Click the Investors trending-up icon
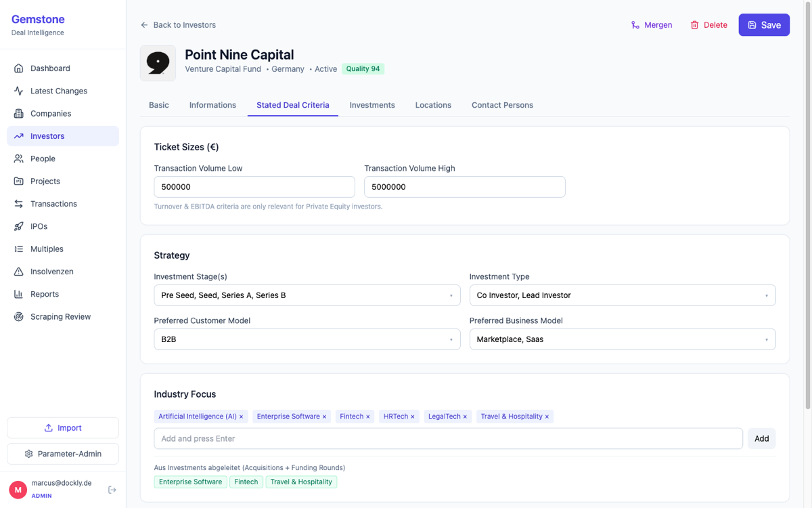 coord(18,136)
